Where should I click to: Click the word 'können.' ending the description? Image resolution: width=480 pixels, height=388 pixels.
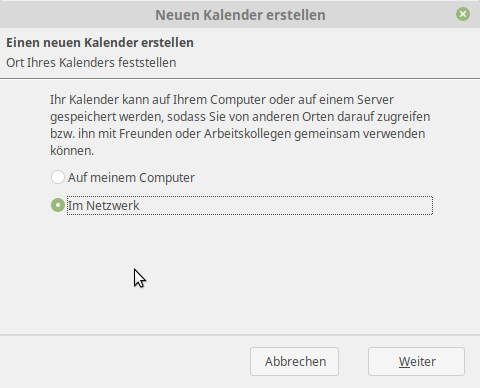click(x=72, y=151)
